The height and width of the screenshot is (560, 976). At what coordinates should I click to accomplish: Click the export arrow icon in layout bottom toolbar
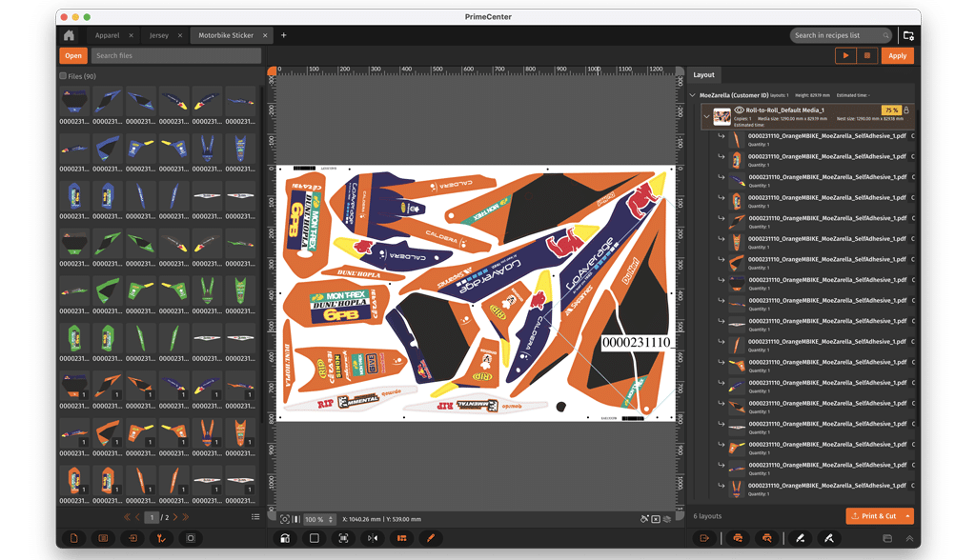point(704,538)
